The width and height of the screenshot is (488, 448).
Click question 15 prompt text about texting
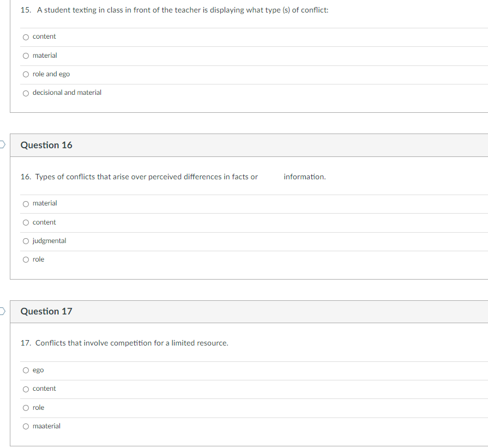point(174,10)
